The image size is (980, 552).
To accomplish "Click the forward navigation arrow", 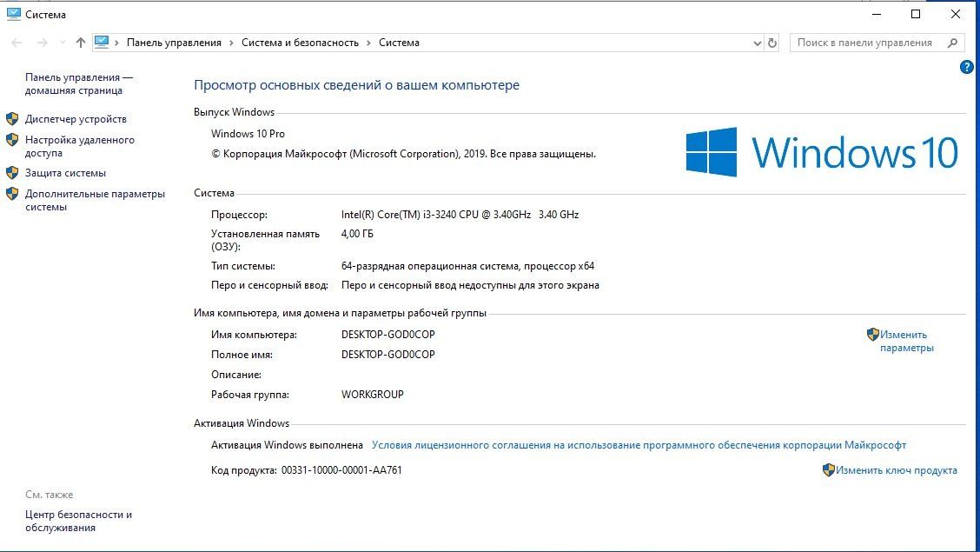I will click(x=42, y=43).
